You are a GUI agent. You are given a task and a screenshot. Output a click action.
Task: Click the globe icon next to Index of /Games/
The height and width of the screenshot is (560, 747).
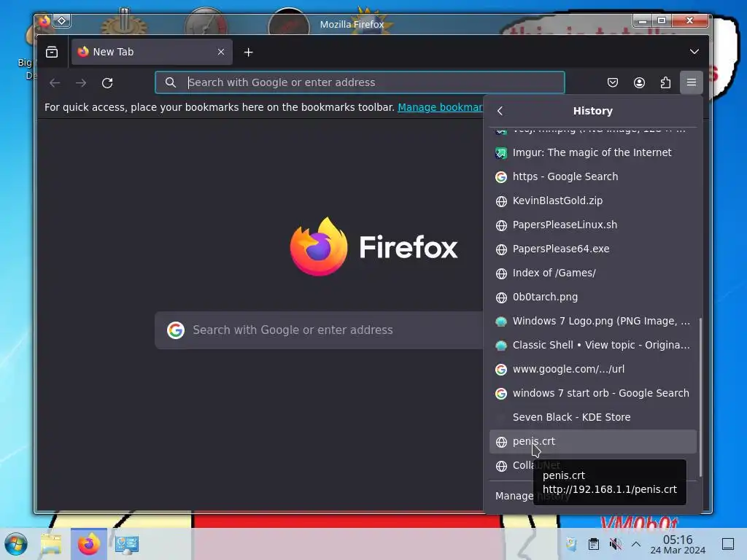pyautogui.click(x=501, y=273)
